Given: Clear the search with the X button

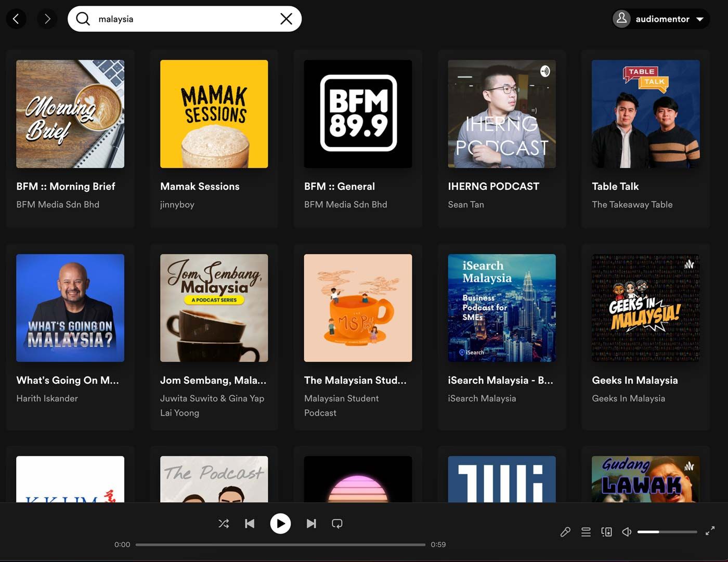Looking at the screenshot, I should [x=286, y=19].
